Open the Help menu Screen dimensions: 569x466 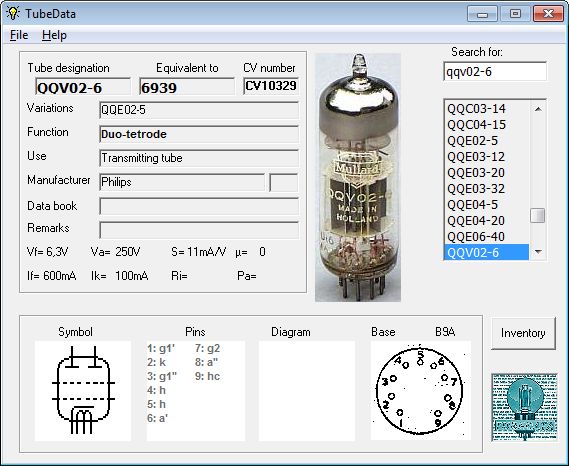54,35
